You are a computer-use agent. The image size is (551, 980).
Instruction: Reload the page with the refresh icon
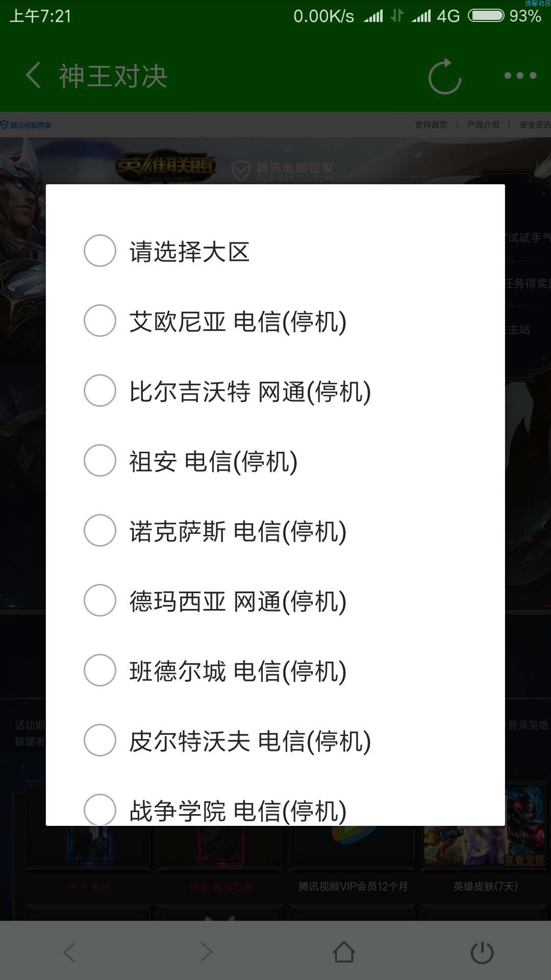(x=445, y=77)
